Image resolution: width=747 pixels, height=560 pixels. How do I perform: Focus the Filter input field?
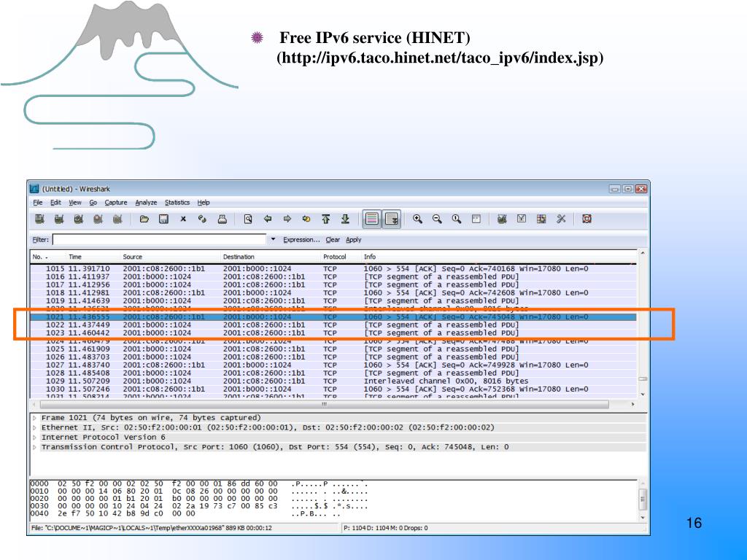(159, 239)
